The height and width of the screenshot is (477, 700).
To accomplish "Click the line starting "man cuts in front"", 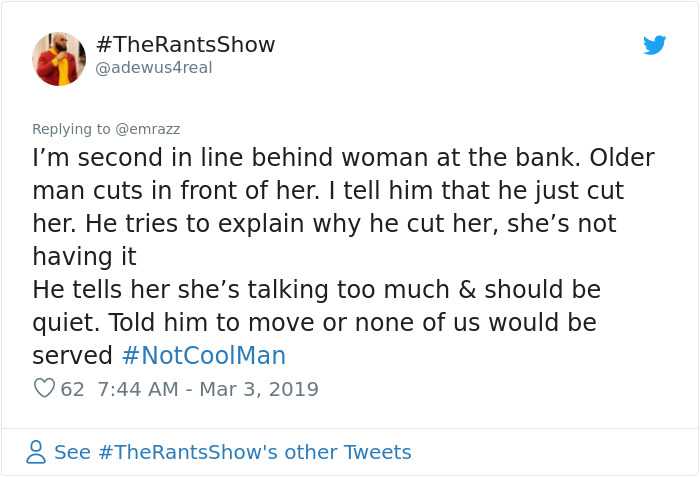I will (x=328, y=191).
